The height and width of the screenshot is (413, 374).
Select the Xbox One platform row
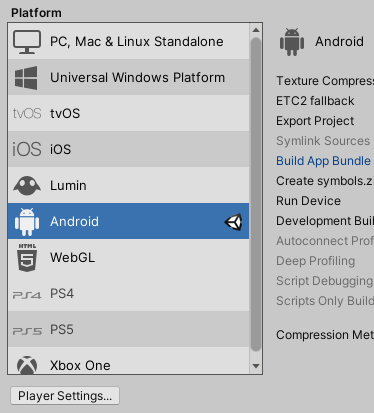128,360
